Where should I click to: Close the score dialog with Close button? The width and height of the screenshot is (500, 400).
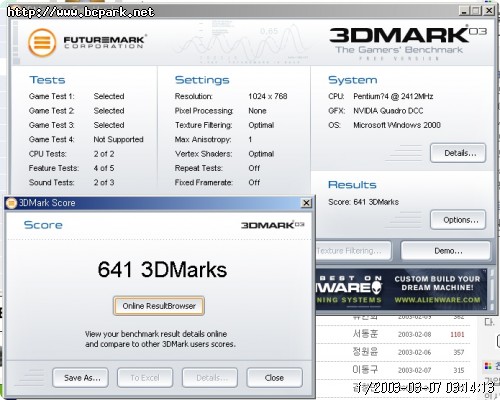[x=274, y=378]
